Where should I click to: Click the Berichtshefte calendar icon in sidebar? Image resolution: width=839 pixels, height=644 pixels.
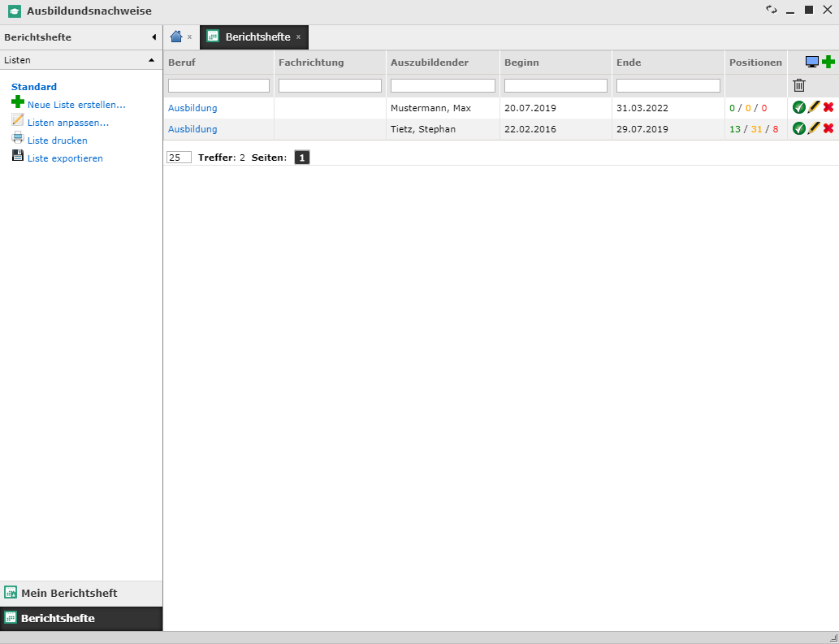[x=11, y=617]
